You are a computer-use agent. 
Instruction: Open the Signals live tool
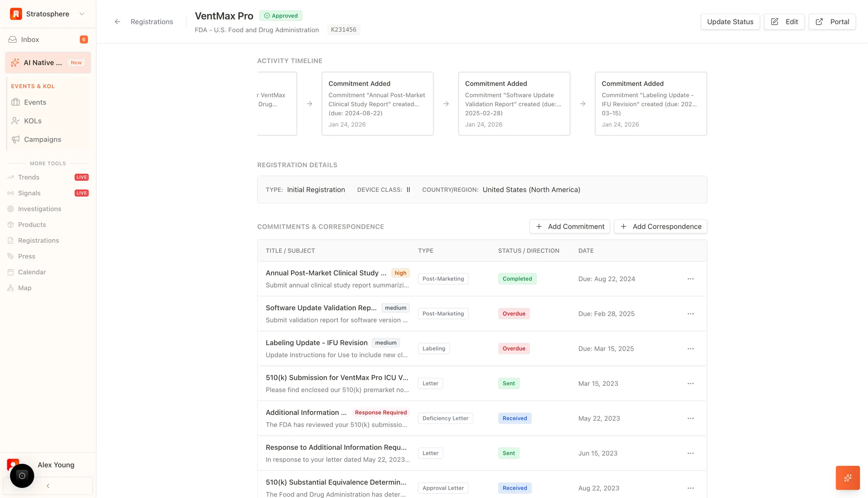tap(29, 193)
